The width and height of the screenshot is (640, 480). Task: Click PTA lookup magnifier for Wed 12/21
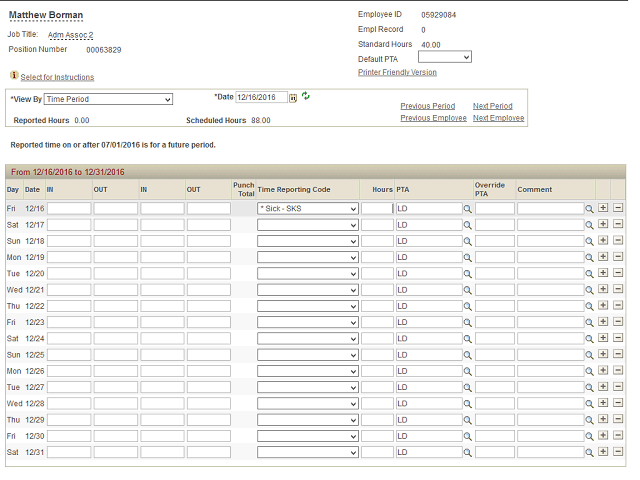point(467,290)
